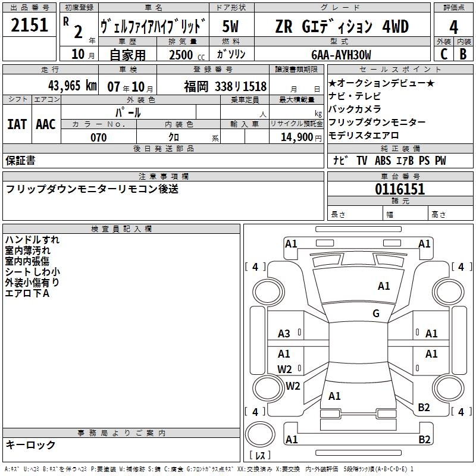Click the exterior grade C
The height and width of the screenshot is (476, 476).
(443, 54)
